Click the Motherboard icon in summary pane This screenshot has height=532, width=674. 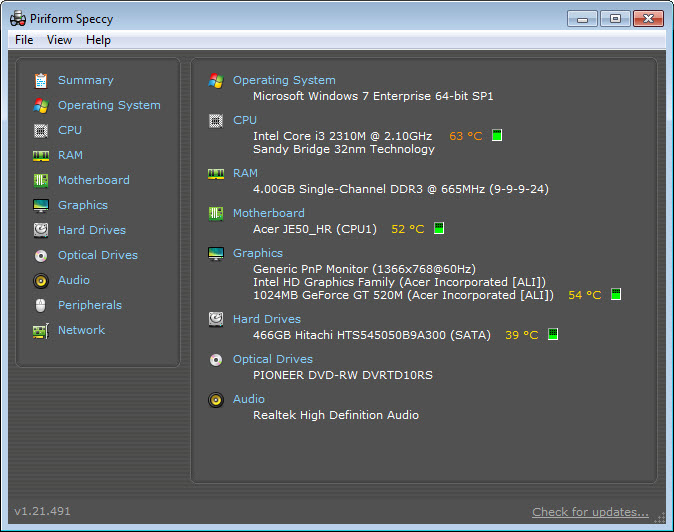point(216,213)
